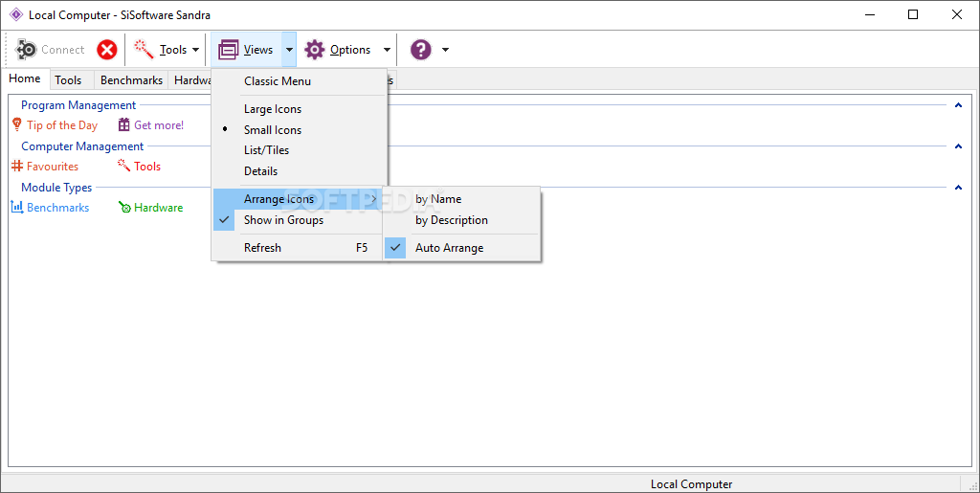Choose Classic Menu

click(x=299, y=81)
